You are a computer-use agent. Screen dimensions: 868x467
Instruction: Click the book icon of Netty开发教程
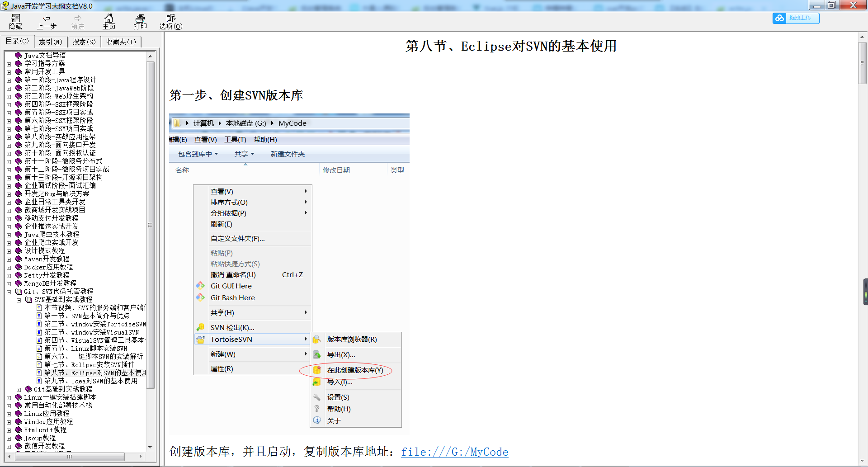coord(19,275)
